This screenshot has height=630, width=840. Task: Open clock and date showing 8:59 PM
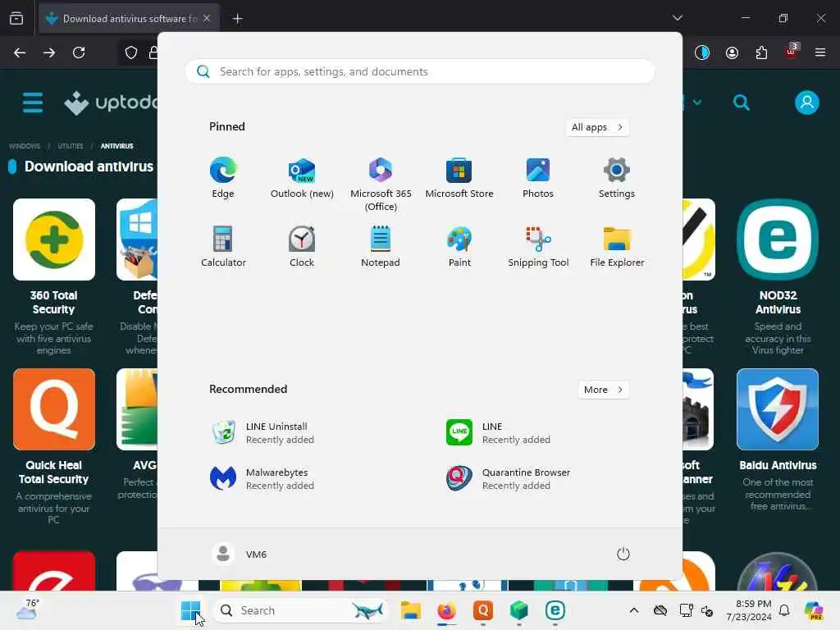[749, 610]
